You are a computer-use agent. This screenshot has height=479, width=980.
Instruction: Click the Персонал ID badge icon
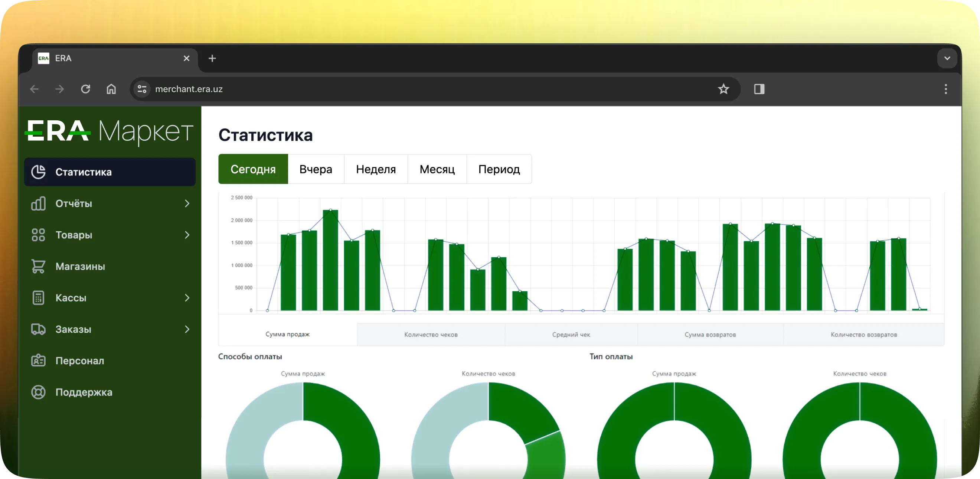click(38, 361)
